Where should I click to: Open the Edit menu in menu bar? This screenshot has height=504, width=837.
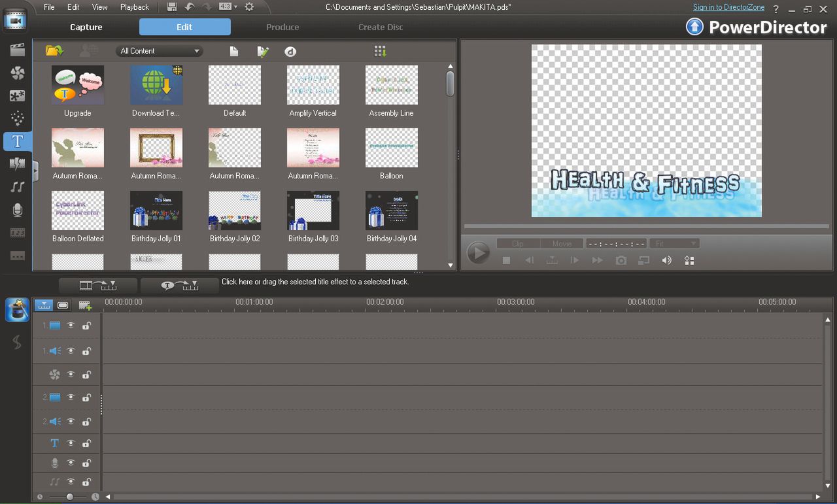73,7
